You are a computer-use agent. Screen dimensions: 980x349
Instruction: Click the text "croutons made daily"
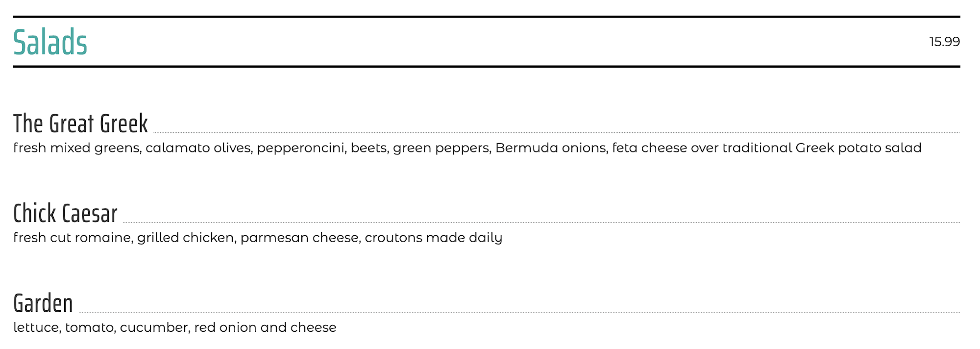pos(434,238)
